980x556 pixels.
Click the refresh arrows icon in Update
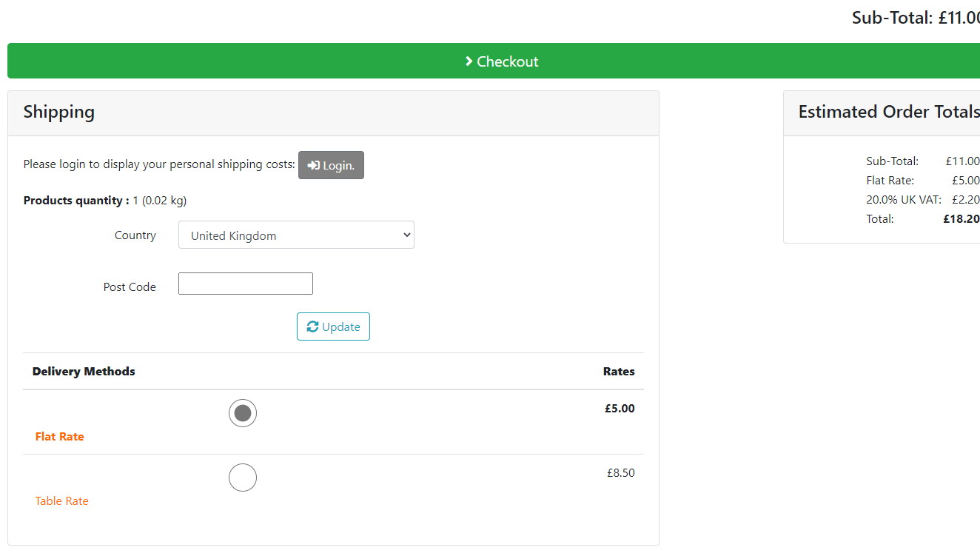click(312, 326)
